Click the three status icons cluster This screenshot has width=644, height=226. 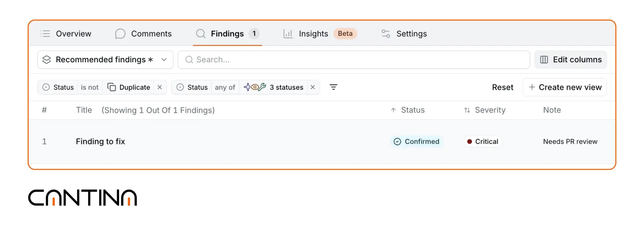coord(255,87)
